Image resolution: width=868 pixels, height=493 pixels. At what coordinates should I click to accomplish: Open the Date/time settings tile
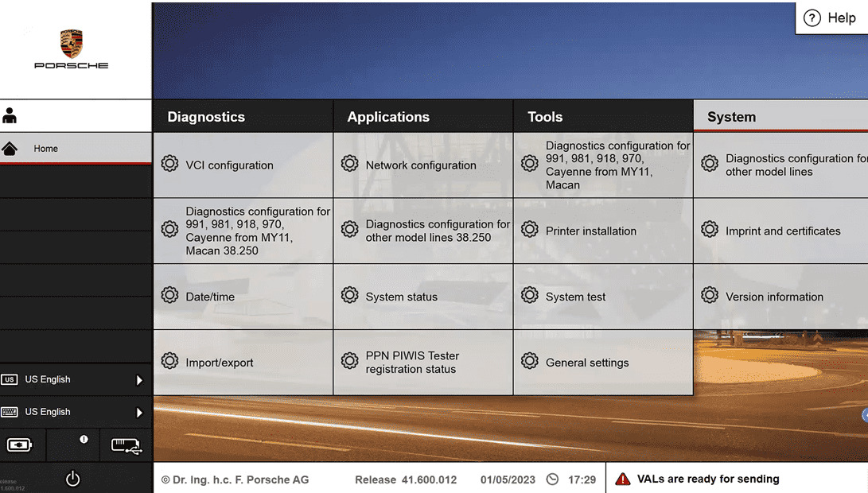pyautogui.click(x=243, y=297)
